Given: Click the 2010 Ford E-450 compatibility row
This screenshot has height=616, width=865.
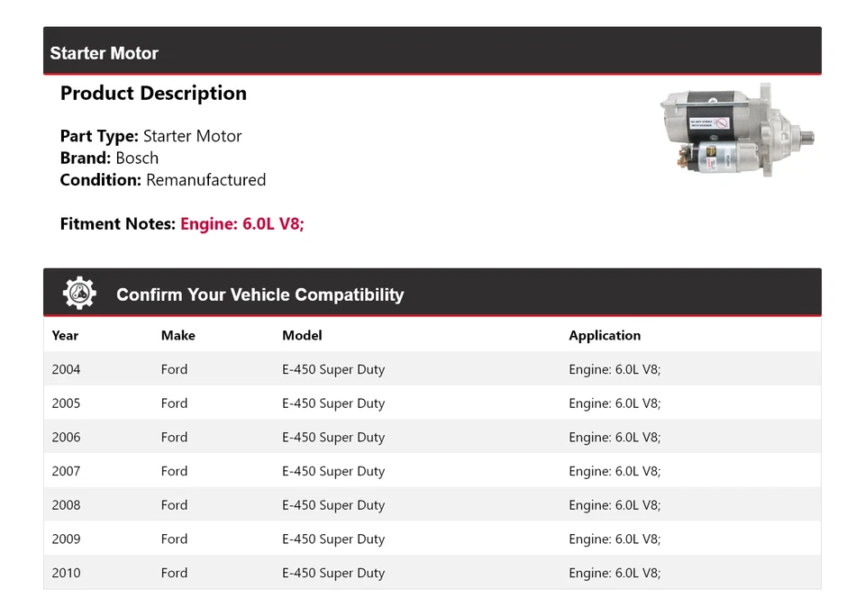Looking at the screenshot, I should (432, 573).
